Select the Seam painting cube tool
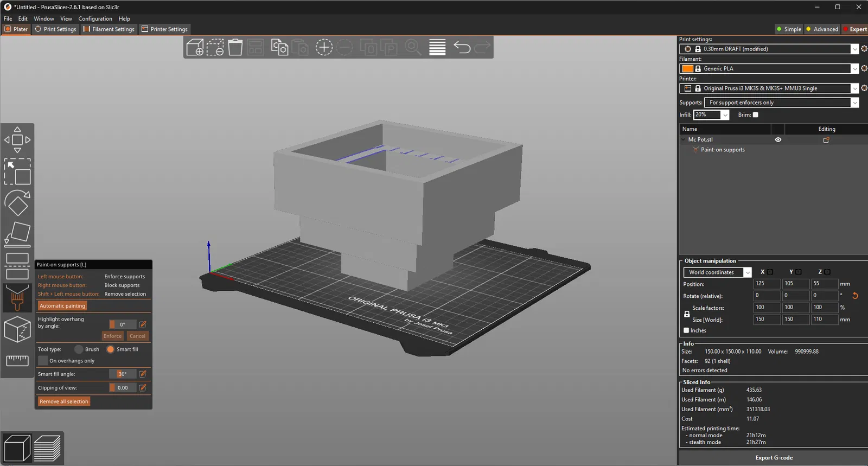The width and height of the screenshot is (868, 466). tap(17, 329)
